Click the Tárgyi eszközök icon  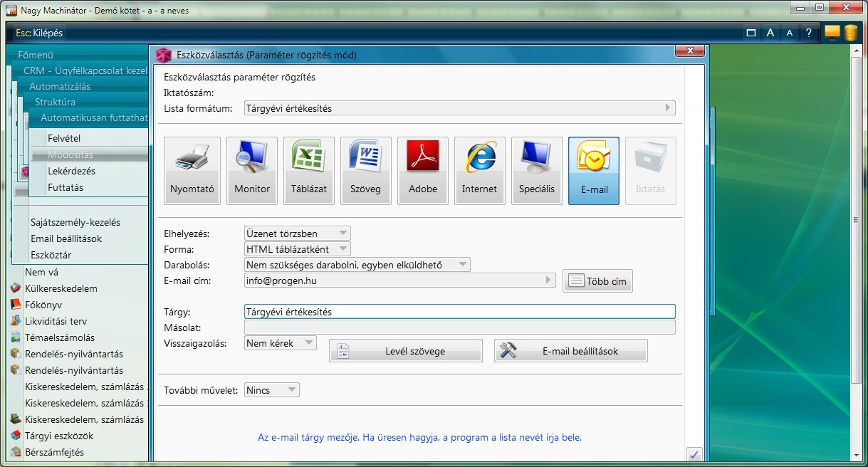[16, 436]
